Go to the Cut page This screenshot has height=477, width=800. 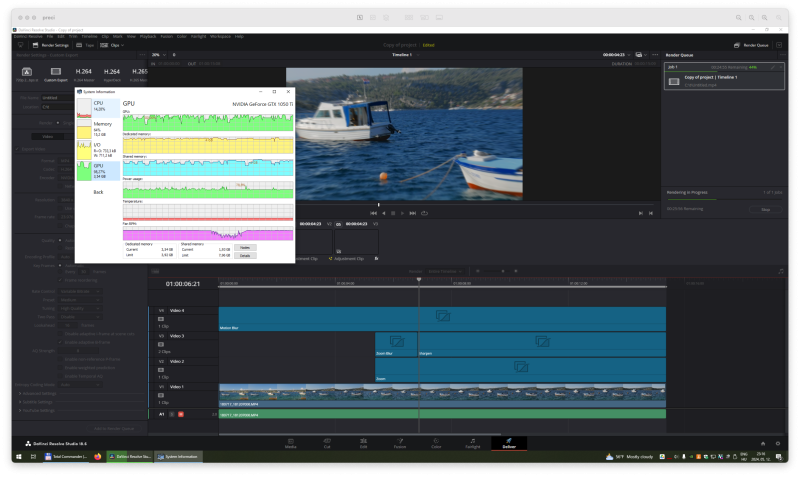click(x=326, y=441)
